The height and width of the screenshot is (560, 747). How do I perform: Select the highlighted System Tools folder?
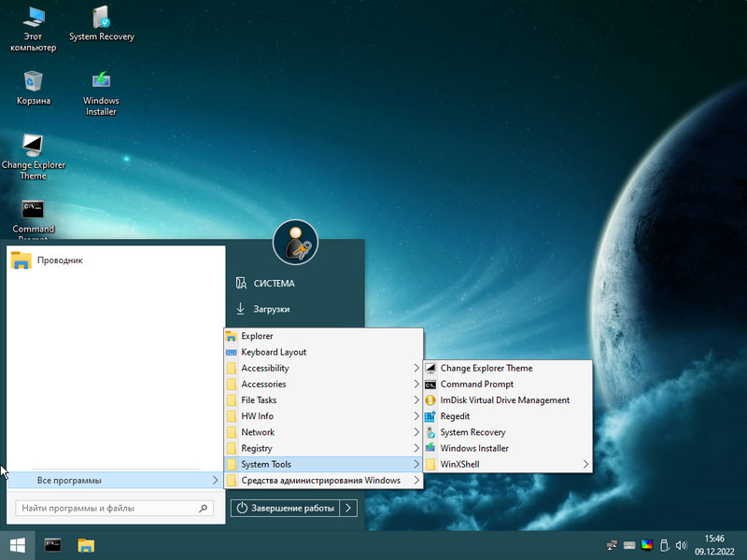(323, 464)
